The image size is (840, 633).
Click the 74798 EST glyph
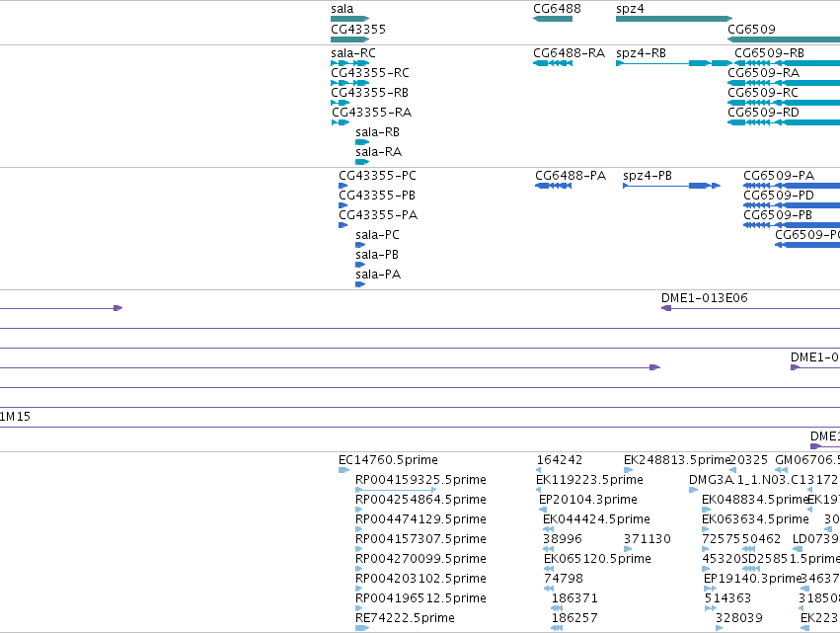coord(549,589)
